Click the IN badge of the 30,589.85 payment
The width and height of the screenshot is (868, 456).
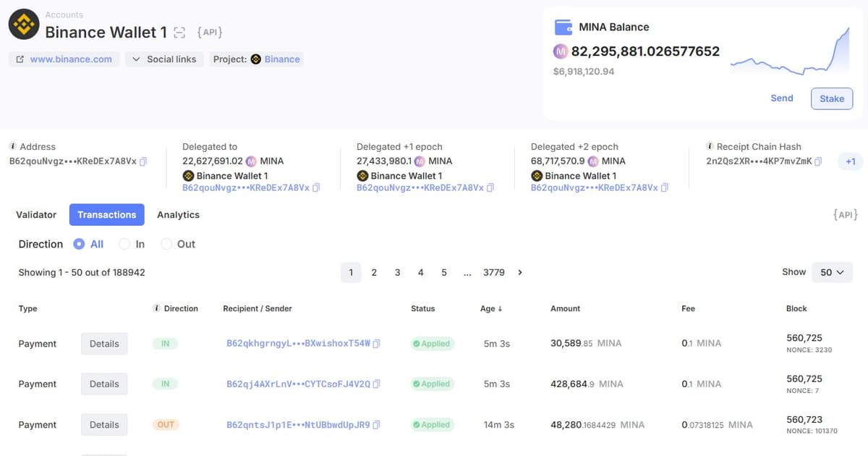165,344
